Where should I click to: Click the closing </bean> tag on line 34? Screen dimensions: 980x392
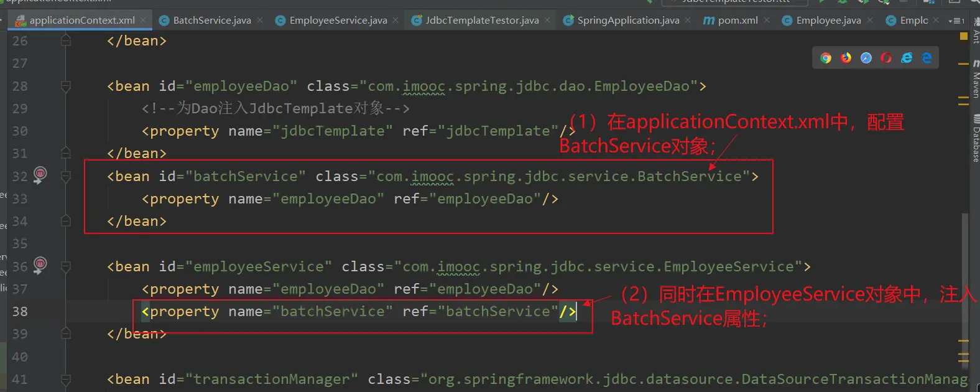coord(137,222)
